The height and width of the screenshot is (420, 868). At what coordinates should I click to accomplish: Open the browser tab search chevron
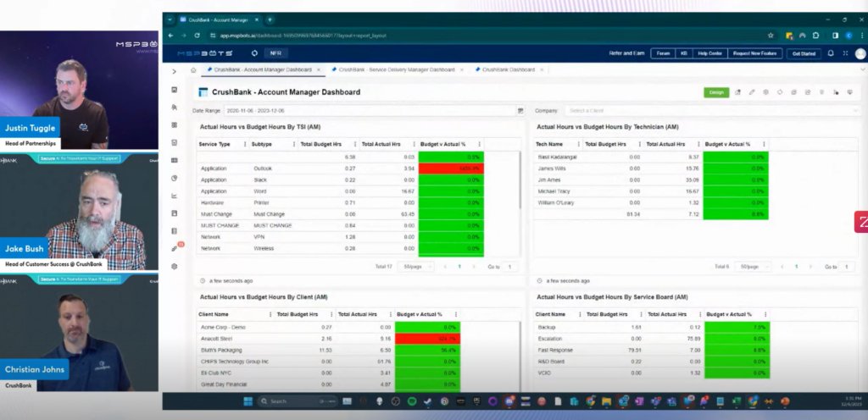click(170, 19)
